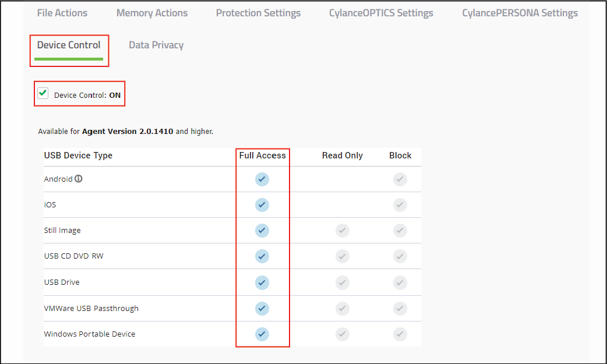
Task: Click the Agent Version 2.0.1410 text
Action: pyautogui.click(x=128, y=131)
